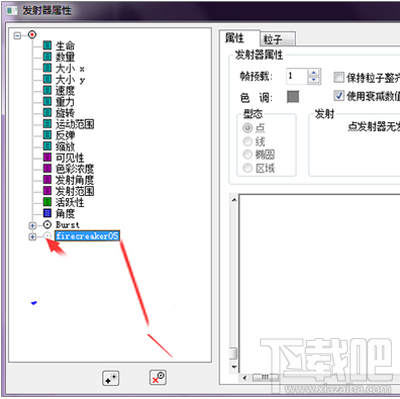Expand the Burst tree node
Image resolution: width=400 pixels, height=399 pixels.
[32, 226]
